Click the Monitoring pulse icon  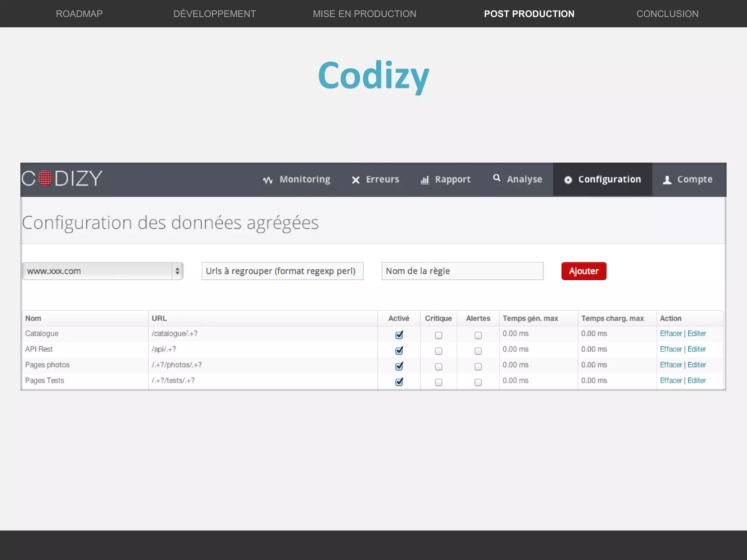(268, 180)
